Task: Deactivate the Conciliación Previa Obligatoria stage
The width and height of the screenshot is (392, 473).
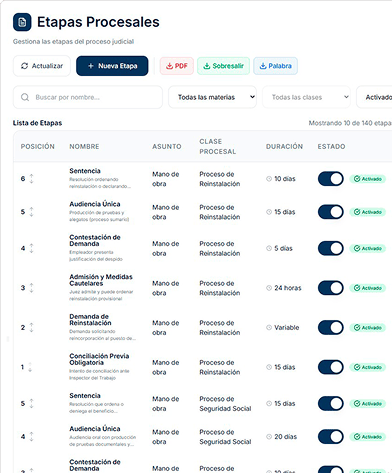Action: tap(331, 367)
